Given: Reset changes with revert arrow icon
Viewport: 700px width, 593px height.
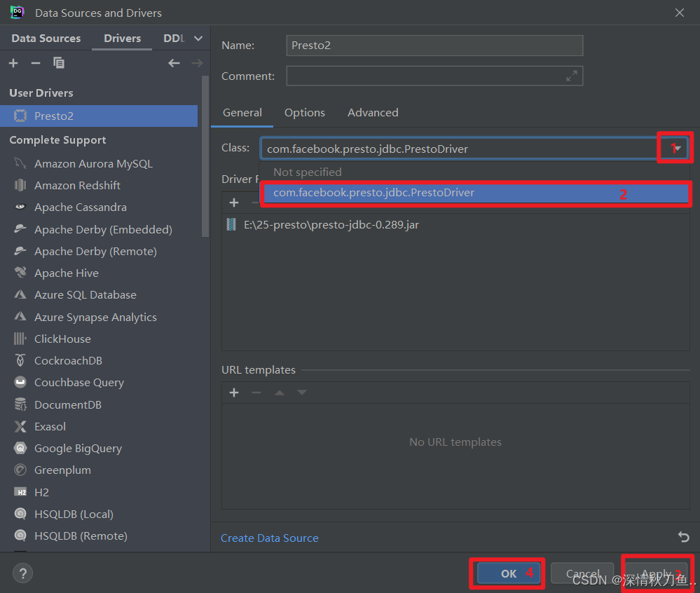Looking at the screenshot, I should pyautogui.click(x=683, y=537).
